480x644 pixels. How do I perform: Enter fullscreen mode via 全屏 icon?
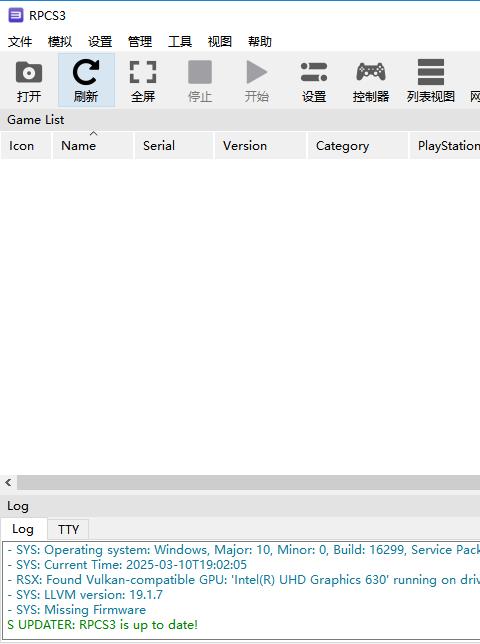pyautogui.click(x=143, y=80)
